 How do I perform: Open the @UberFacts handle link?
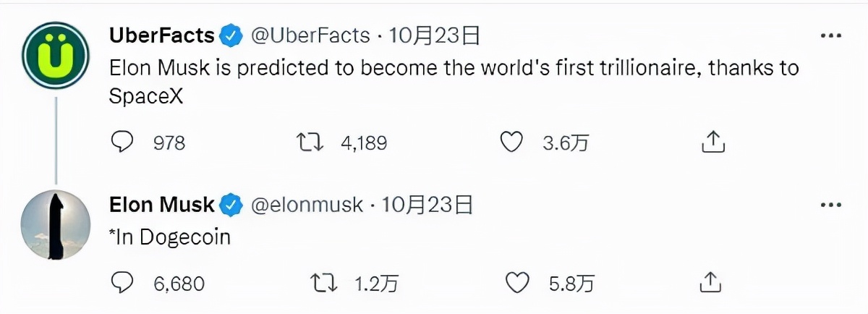click(x=310, y=35)
